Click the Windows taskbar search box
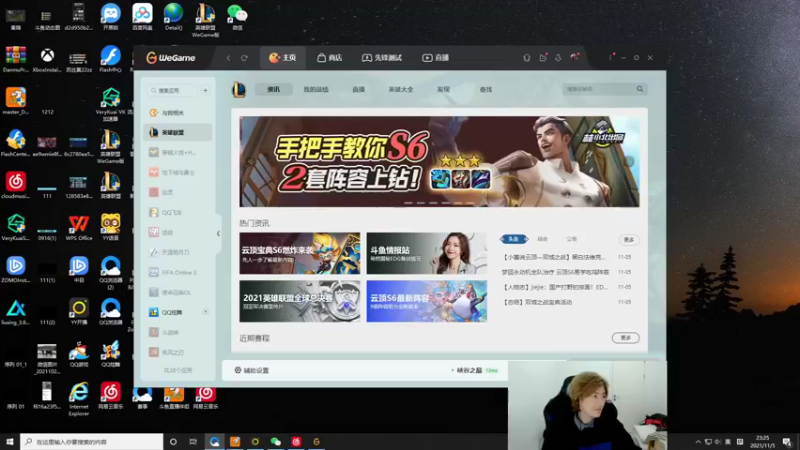800x450 pixels. pos(92,442)
